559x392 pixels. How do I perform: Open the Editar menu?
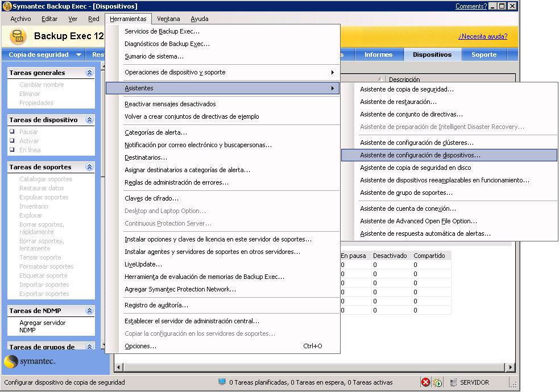(49, 19)
